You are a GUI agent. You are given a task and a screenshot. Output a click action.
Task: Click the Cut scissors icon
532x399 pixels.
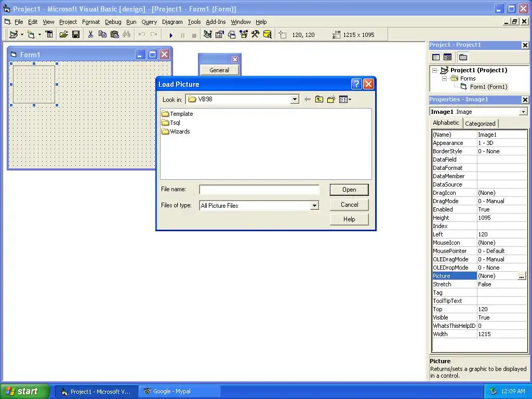point(90,35)
